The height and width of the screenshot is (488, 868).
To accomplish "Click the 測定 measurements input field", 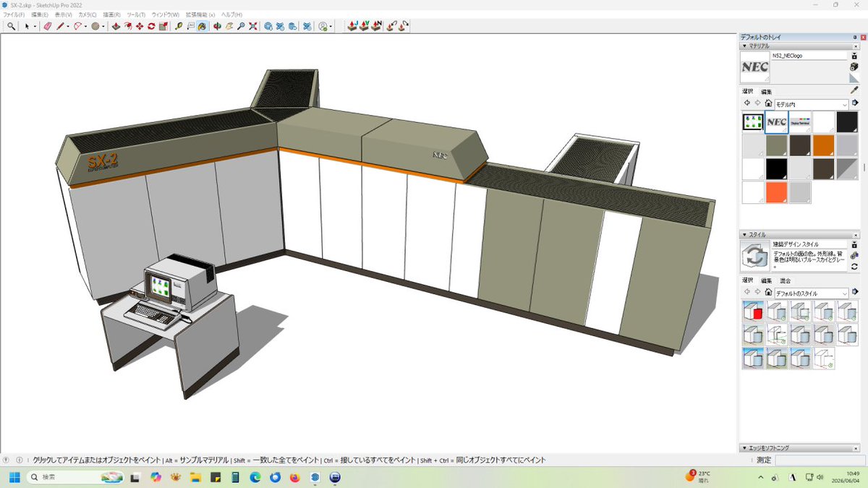I will click(x=820, y=460).
